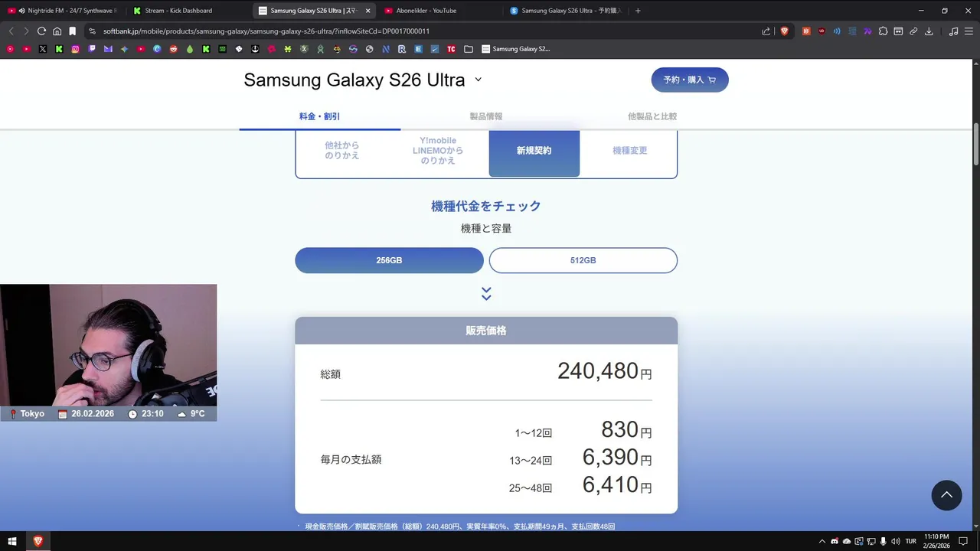
Task: Open site settings icon in address bar
Action: (92, 31)
